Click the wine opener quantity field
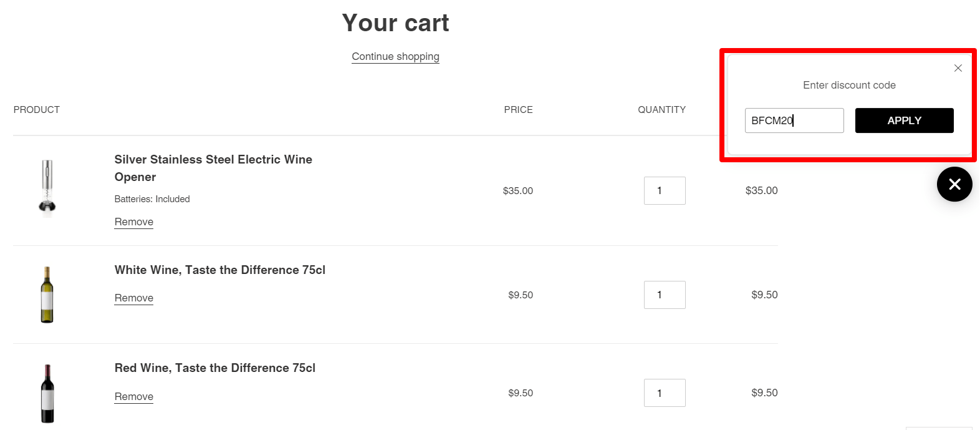This screenshot has height=430, width=980. click(x=665, y=190)
